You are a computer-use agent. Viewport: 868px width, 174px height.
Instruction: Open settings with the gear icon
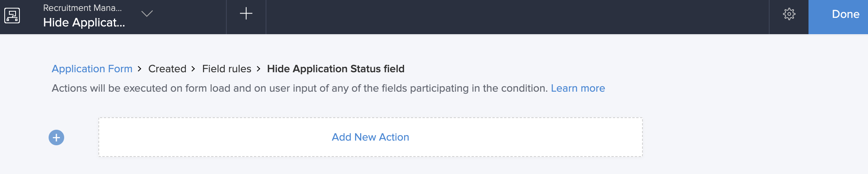(x=789, y=14)
